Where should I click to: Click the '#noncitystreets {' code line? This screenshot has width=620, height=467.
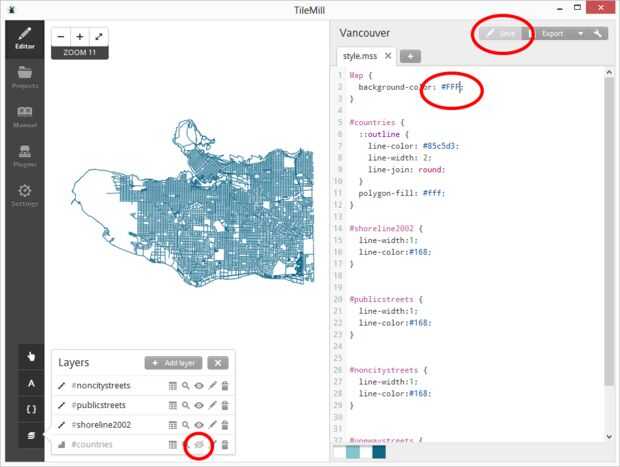click(388, 370)
